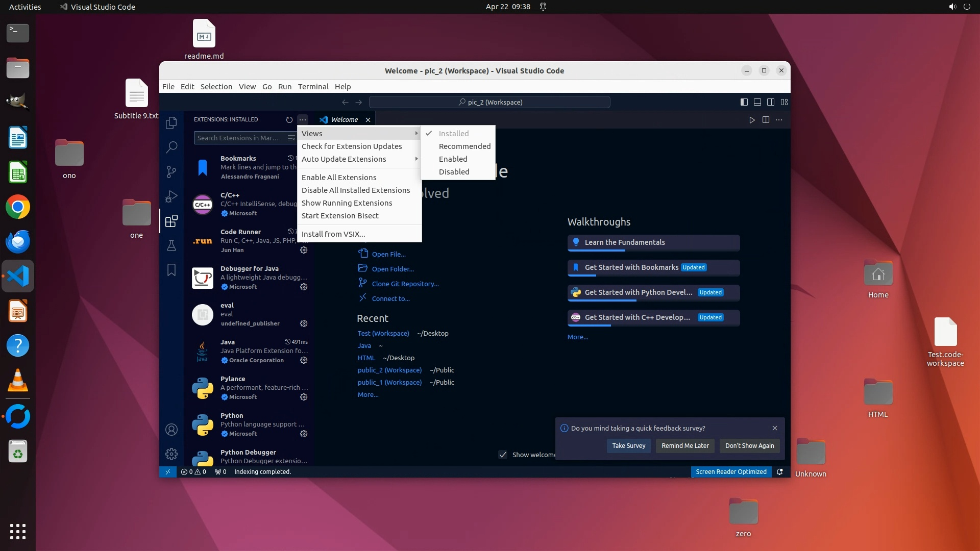The image size is (980, 551).
Task: Open Source Control view icon
Action: (171, 172)
